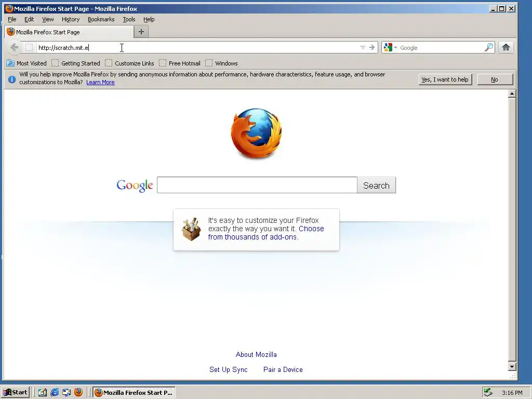This screenshot has width=532, height=399.
Task: Click the scrollbar up arrow
Action: pyautogui.click(x=512, y=94)
